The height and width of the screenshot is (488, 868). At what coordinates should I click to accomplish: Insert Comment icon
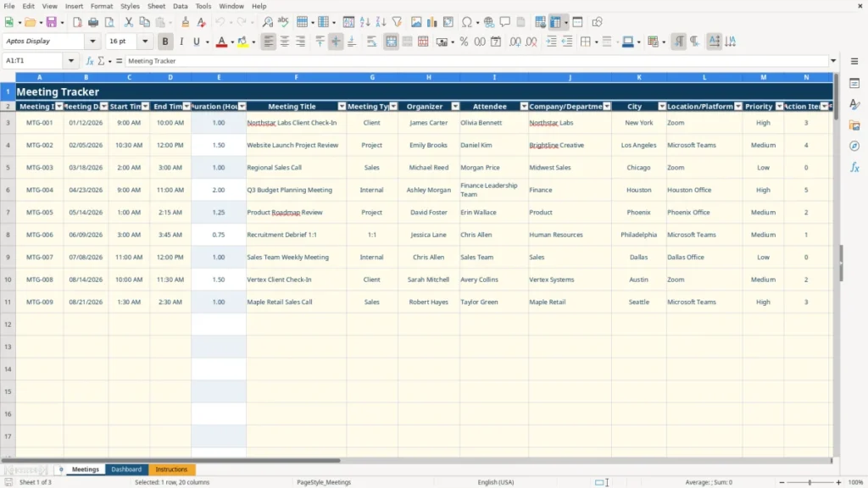(x=505, y=22)
